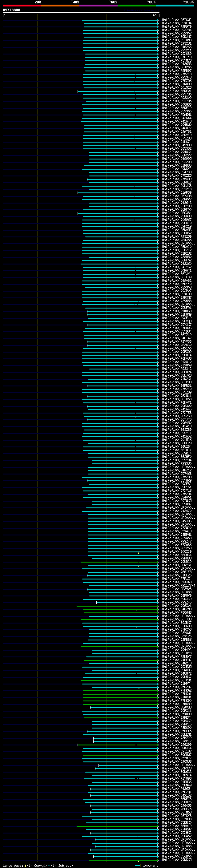Click the purple ~60% identity legend segment
The height and width of the screenshot is (868, 197).
[99, 6]
